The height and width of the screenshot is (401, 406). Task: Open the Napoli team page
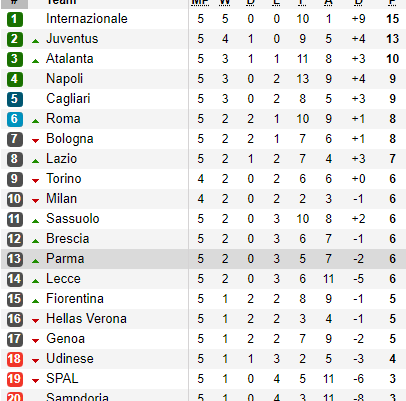64,79
